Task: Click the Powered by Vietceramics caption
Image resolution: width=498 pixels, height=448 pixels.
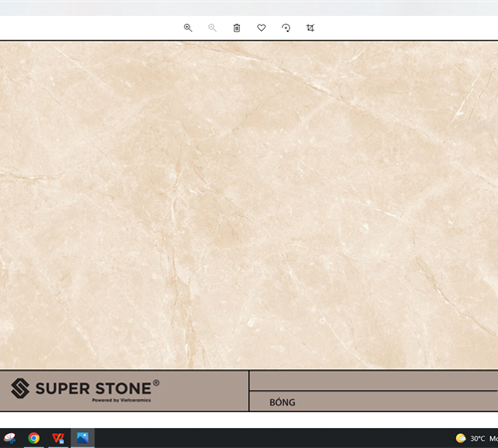Action: 122,400
